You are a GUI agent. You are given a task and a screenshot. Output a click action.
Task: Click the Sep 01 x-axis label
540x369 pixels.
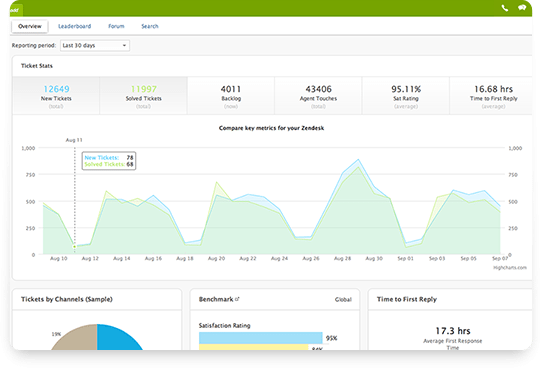click(405, 258)
